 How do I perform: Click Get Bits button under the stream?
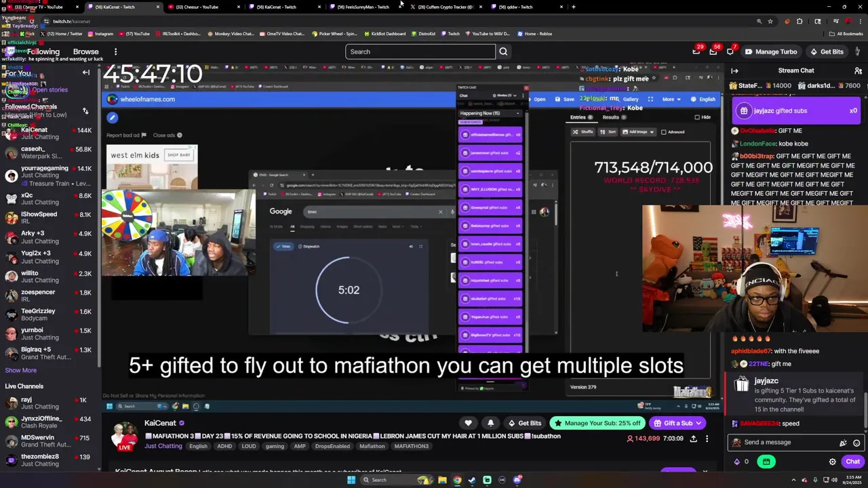point(525,423)
